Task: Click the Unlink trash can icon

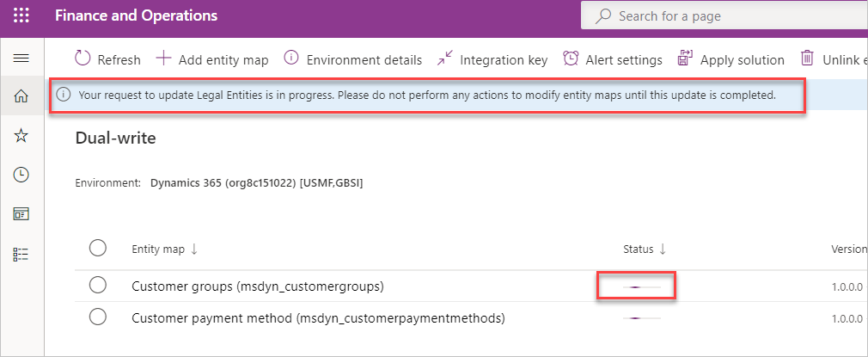Action: tap(808, 58)
